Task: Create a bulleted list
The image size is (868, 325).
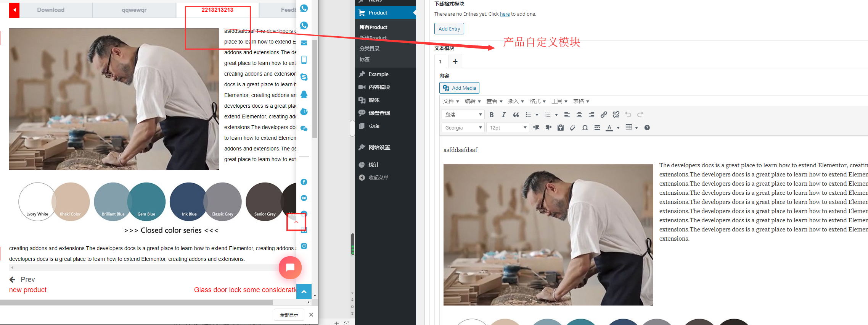Action: [528, 115]
